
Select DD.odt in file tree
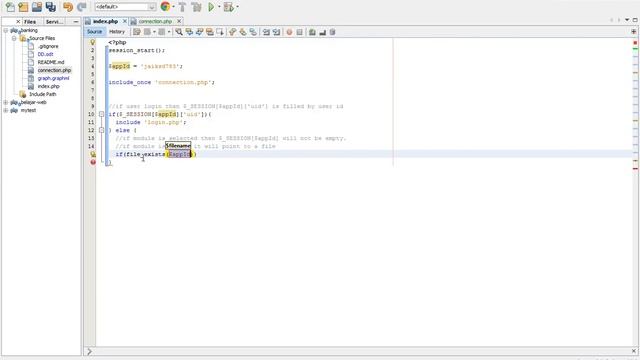(x=45, y=54)
